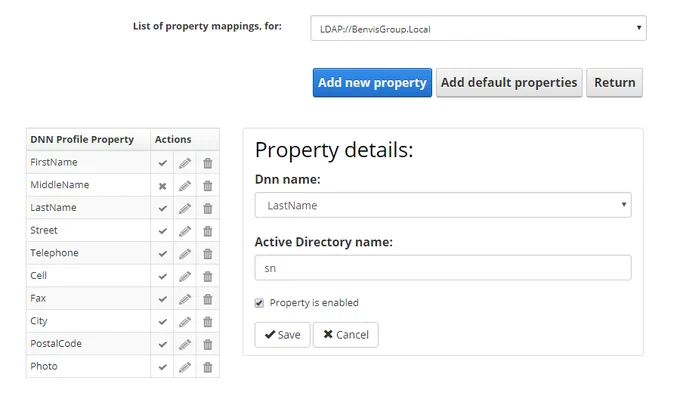Open the Dnn name dropdown
This screenshot has height=393, width=680.
pyautogui.click(x=443, y=205)
